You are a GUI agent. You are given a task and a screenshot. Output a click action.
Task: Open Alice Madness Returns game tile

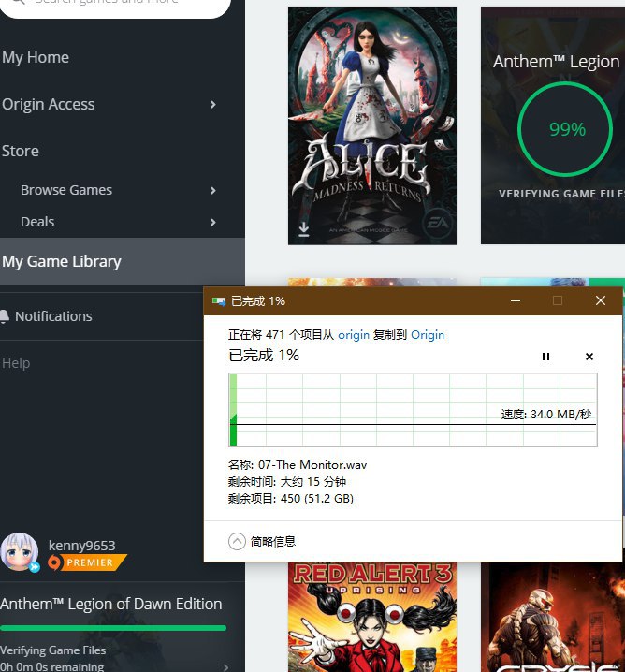(372, 125)
